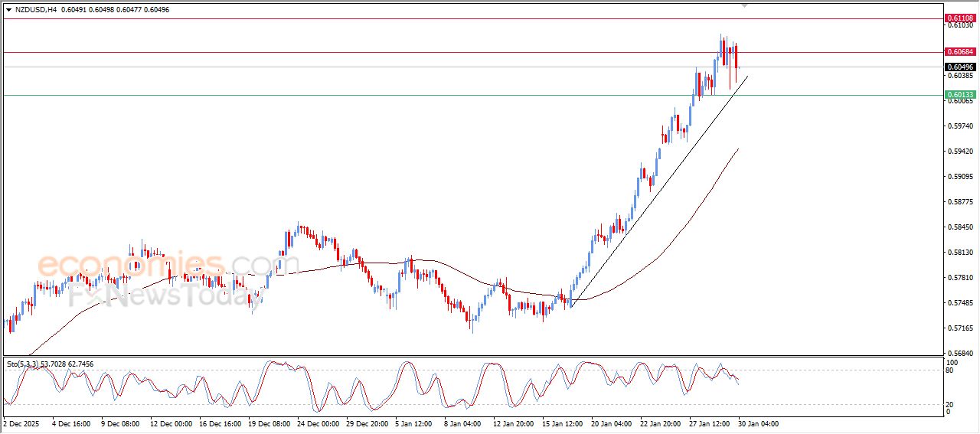Click the 0.59420 price scale value
Image resolution: width=980 pixels, height=434 pixels.
coord(959,152)
